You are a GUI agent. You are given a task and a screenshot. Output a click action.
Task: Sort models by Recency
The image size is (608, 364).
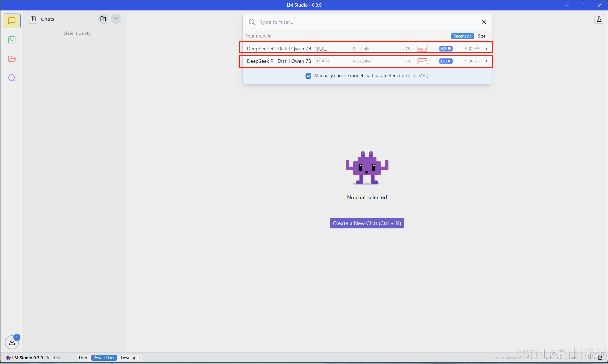(462, 36)
